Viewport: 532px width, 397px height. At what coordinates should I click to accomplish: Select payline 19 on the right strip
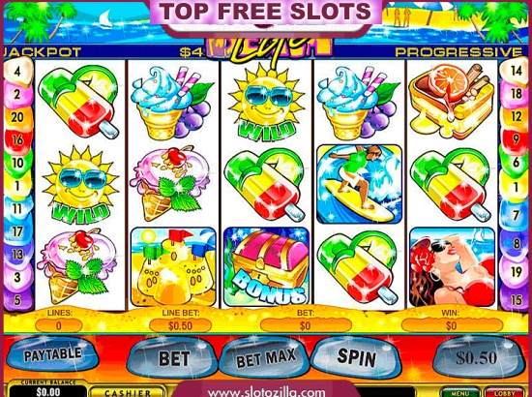pos(516,272)
